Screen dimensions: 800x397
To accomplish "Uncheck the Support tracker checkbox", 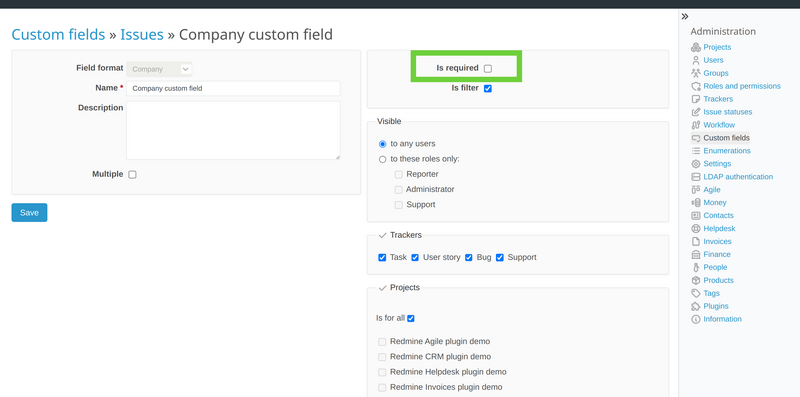I will [500, 258].
